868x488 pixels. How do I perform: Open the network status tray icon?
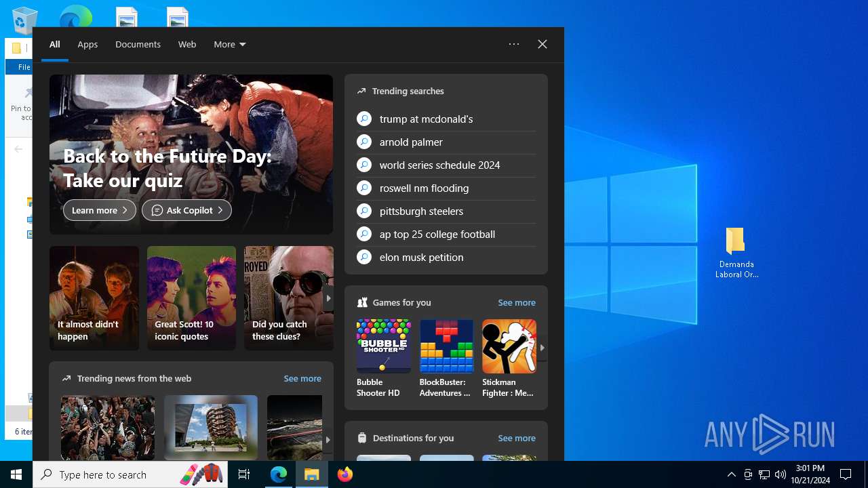click(x=764, y=474)
